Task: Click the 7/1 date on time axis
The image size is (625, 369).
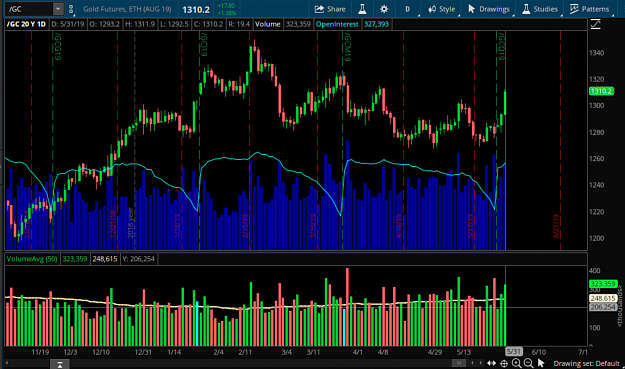Action: (x=583, y=352)
